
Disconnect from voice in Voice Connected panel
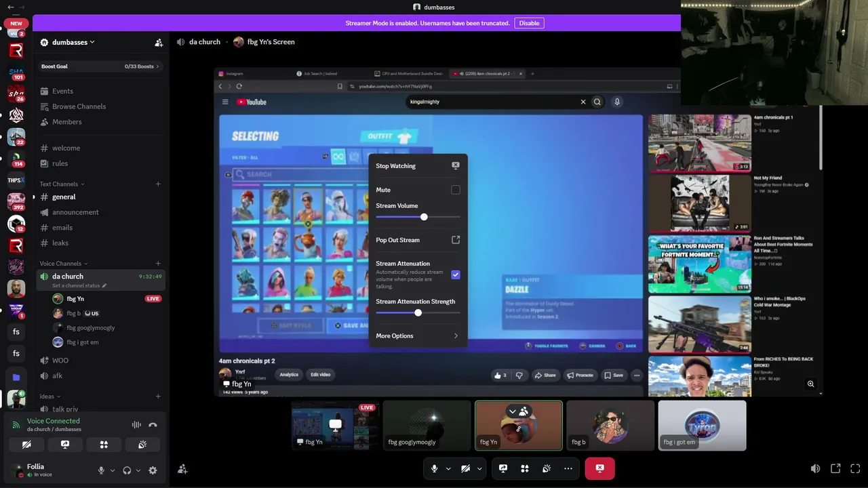point(153,425)
